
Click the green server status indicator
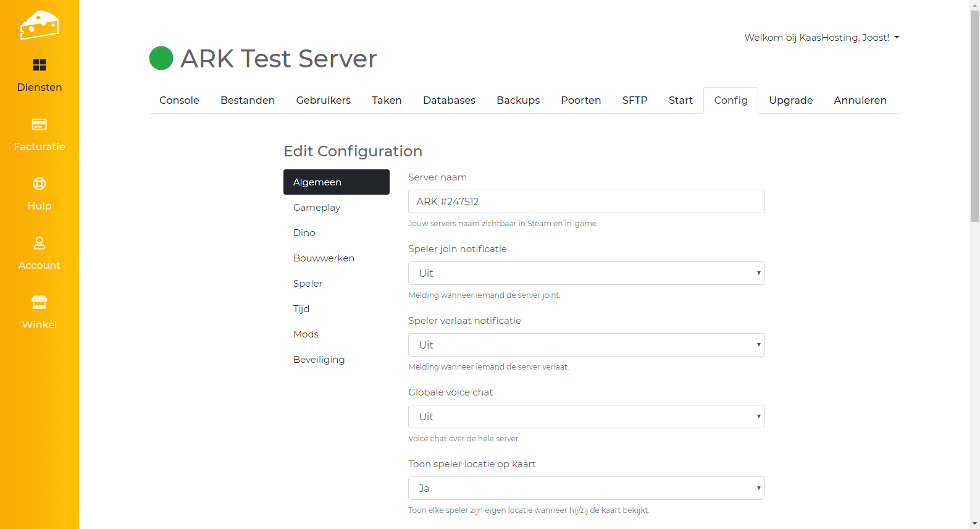(161, 59)
